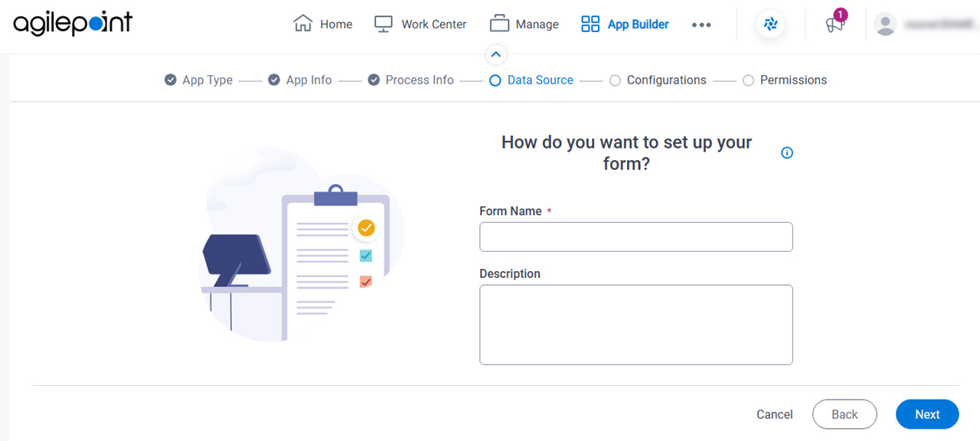Open Work Center via its monitor icon
The height and width of the screenshot is (441, 980).
tap(384, 24)
